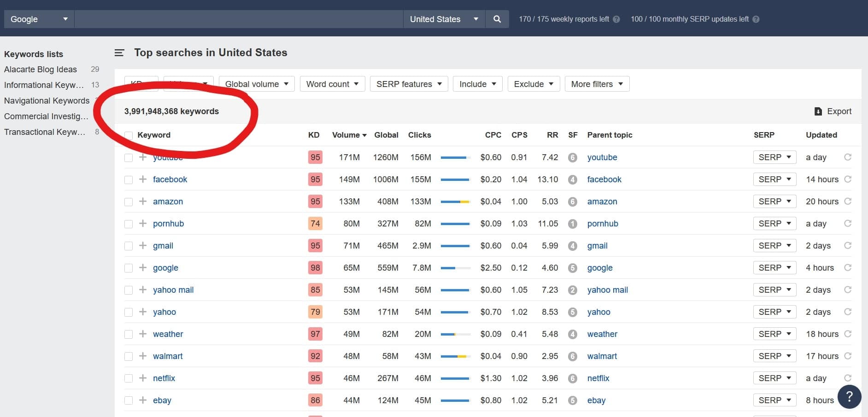Image resolution: width=868 pixels, height=417 pixels.
Task: Click the KD difficulty badge for pornhub
Action: tap(315, 224)
